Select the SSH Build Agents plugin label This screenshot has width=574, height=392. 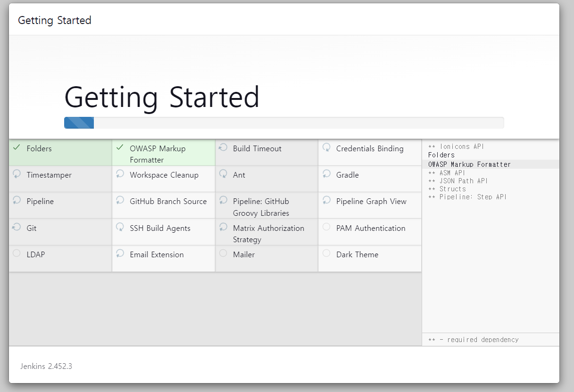point(160,228)
